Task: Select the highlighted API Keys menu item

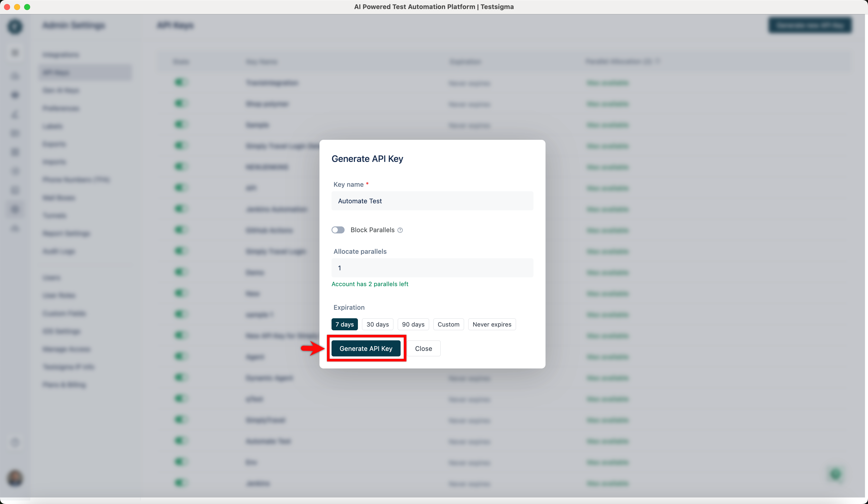Action: (85, 72)
